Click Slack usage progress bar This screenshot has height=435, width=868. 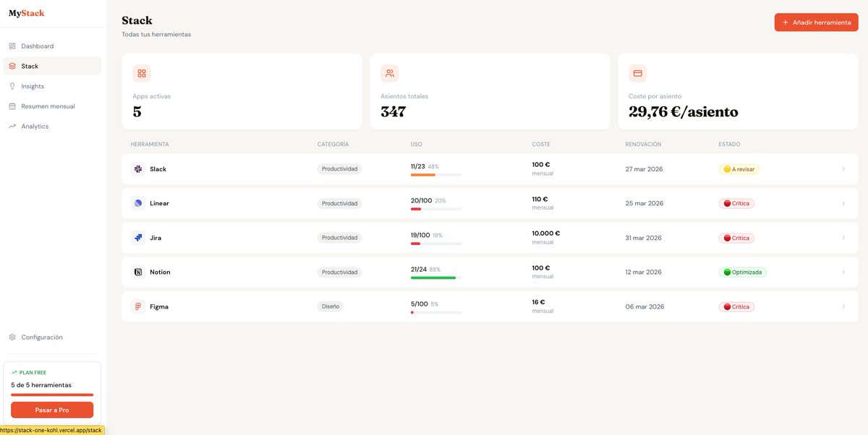click(436, 174)
